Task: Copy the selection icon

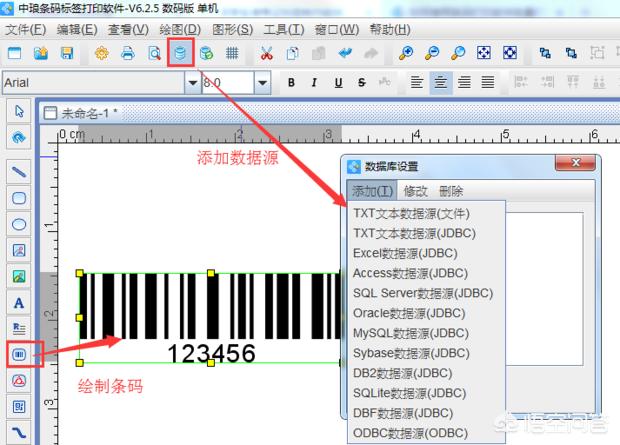Action: (x=293, y=53)
